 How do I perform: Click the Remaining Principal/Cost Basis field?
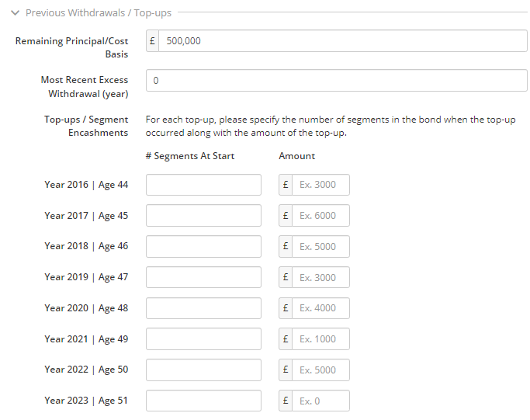coord(343,41)
